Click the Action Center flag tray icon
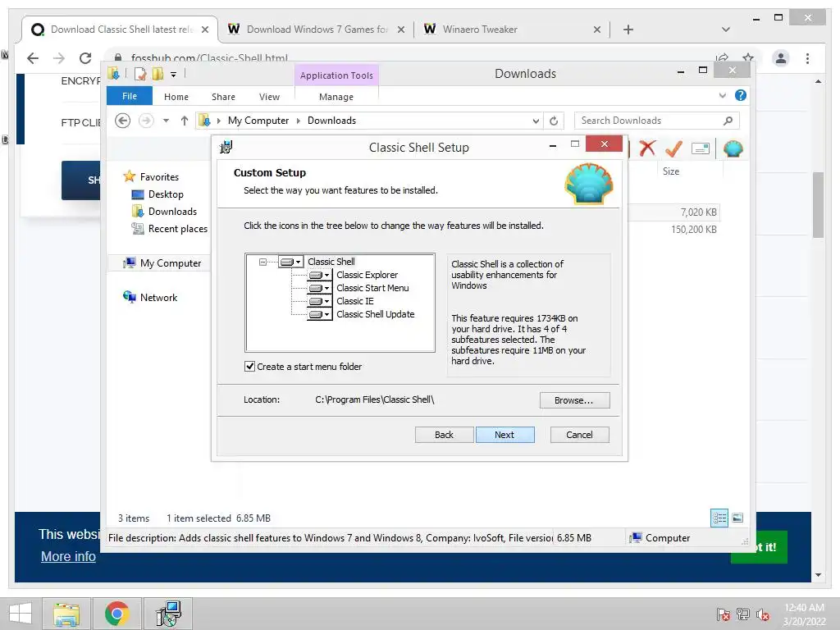 [x=724, y=614]
